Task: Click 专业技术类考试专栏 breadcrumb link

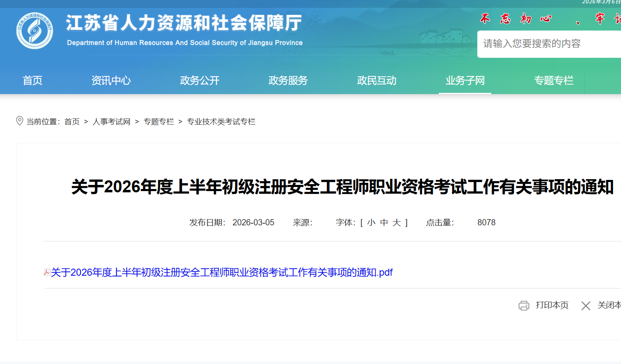Action: coord(221,122)
